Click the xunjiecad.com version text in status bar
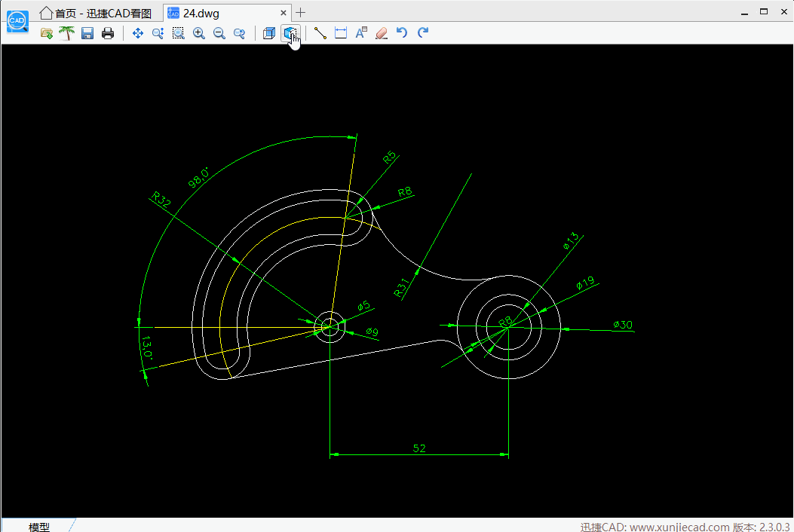This screenshot has width=794, height=532. [685, 527]
